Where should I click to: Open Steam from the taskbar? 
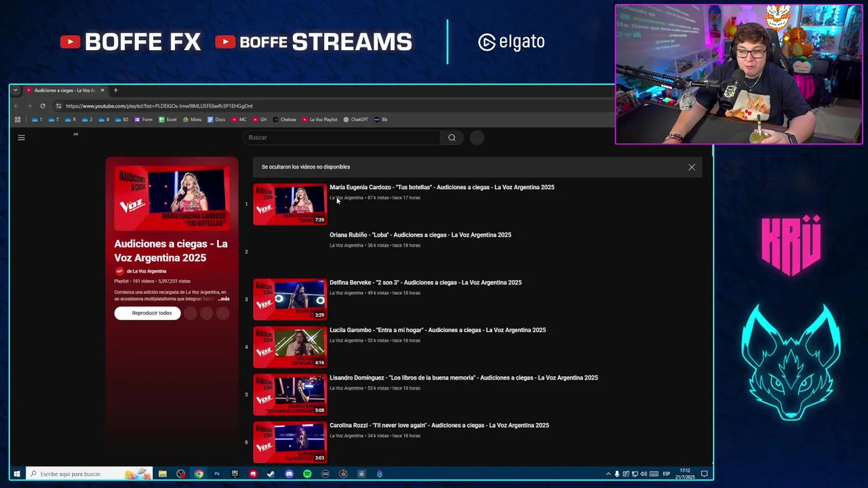(271, 474)
